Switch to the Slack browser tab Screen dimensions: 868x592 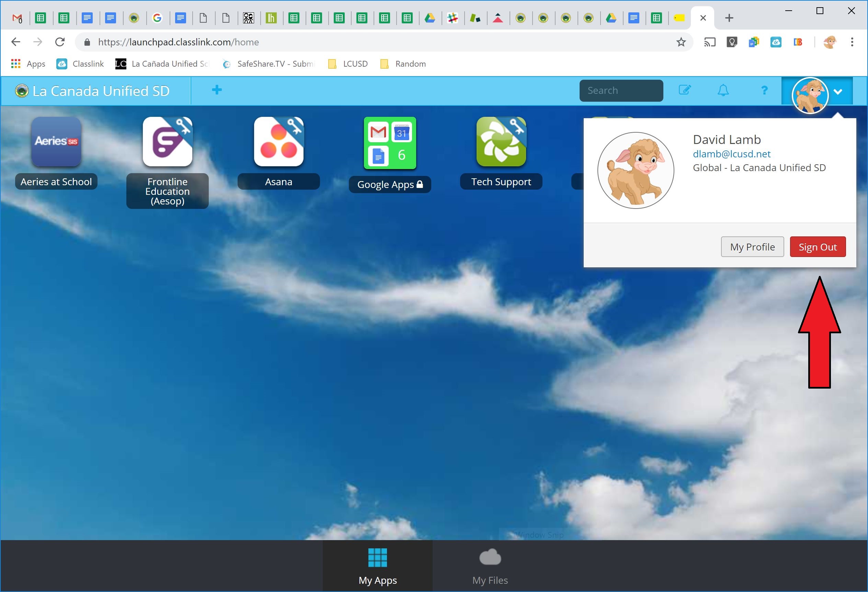click(x=453, y=18)
